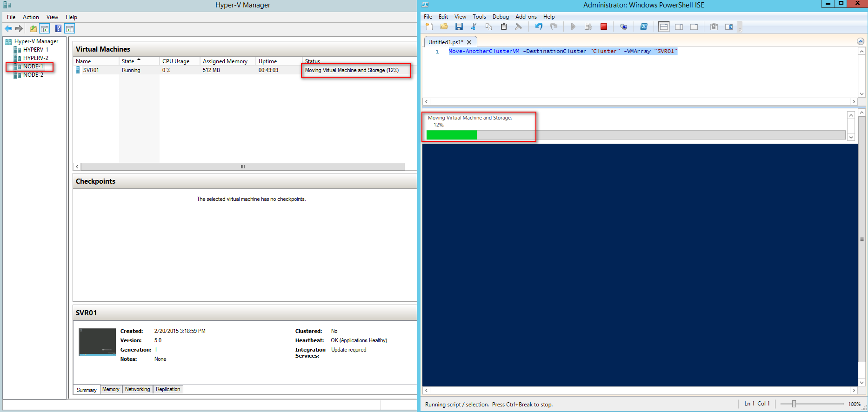Click the blue Help question mark icon

pyautogui.click(x=58, y=29)
